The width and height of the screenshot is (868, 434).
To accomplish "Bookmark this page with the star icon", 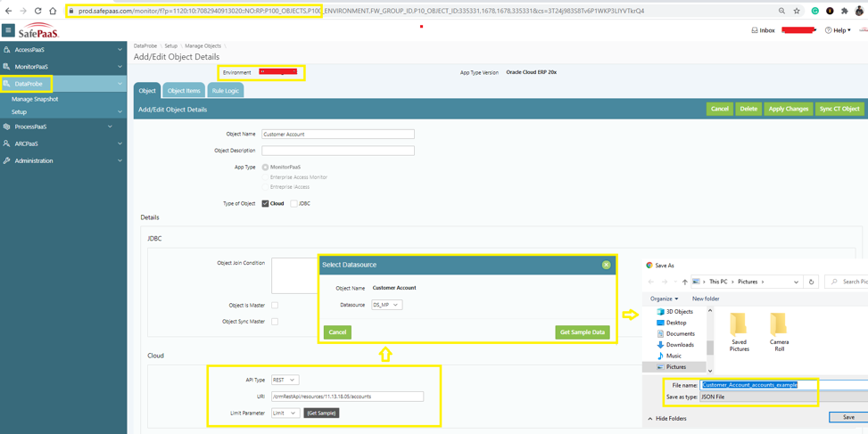I will 797,11.
